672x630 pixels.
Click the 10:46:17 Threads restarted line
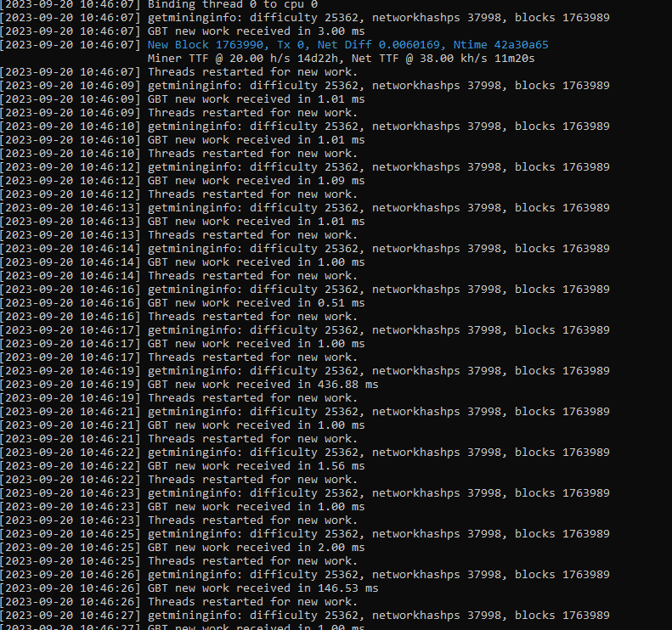click(178, 357)
